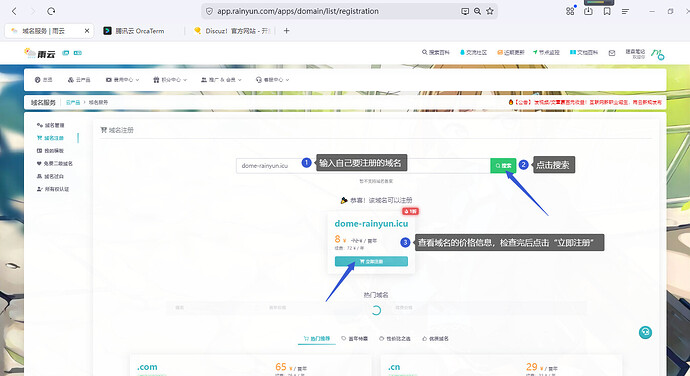Click 立即注册 on the dome-rainyun.icu card
Screen dimensions: 690x376
click(371, 262)
